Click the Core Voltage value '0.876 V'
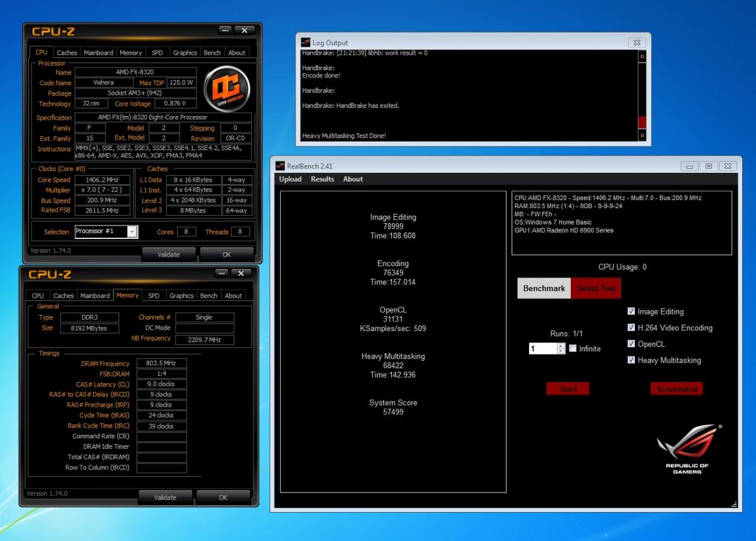 (175, 103)
